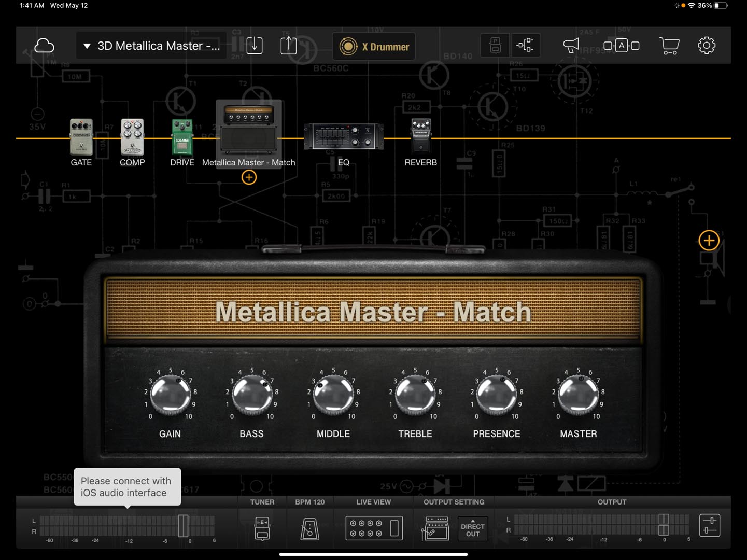Open the A/B signal path icon
This screenshot has height=560, width=747.
pyautogui.click(x=621, y=46)
